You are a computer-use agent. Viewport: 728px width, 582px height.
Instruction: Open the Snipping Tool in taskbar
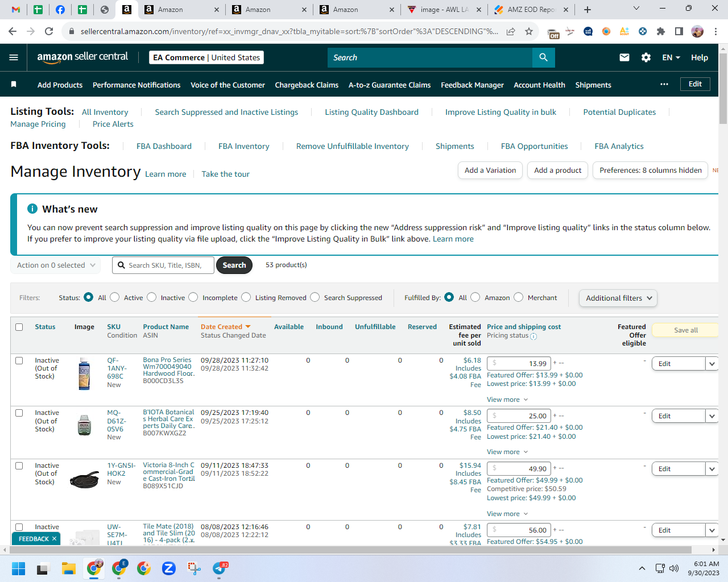pos(194,568)
